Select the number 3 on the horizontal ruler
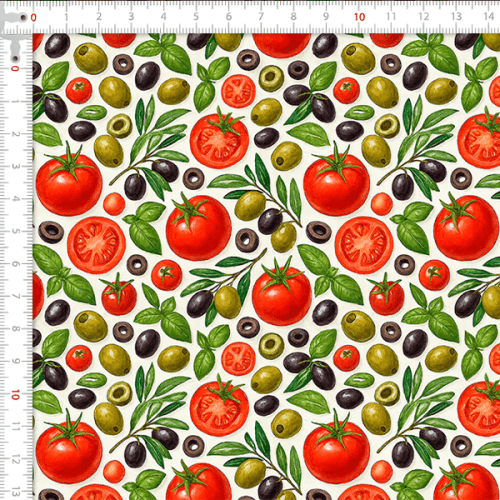The height and width of the screenshot is (500, 500). (x=131, y=16)
